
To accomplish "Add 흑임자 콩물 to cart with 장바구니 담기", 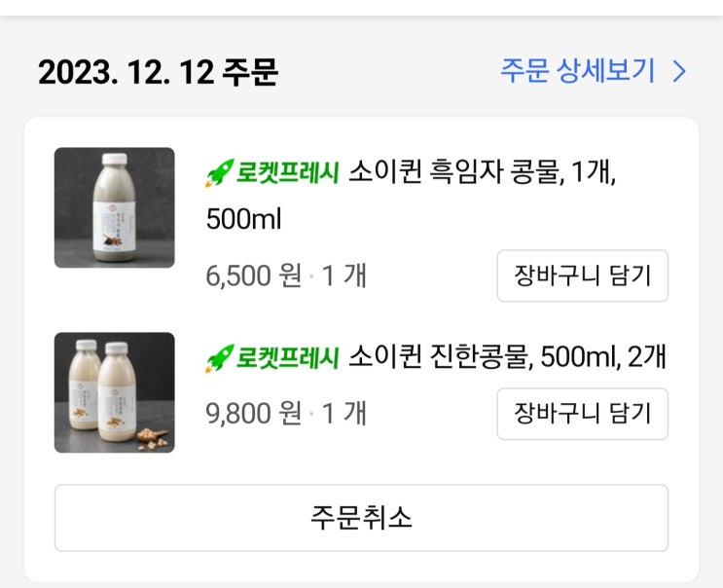I will (582, 276).
